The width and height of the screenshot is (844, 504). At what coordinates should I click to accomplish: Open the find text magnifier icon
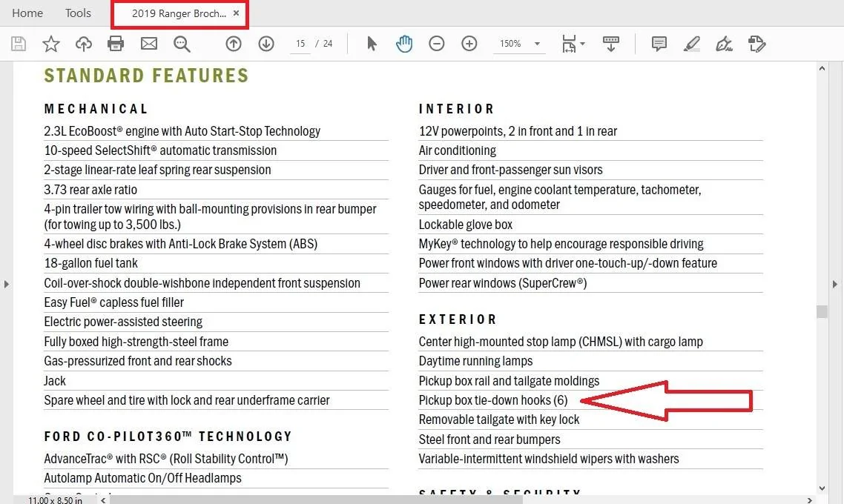182,44
